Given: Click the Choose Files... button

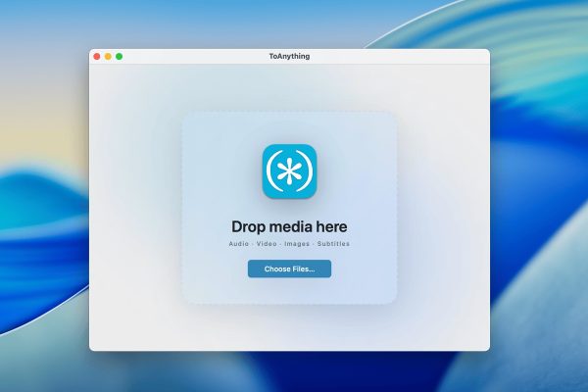Looking at the screenshot, I should 289,269.
